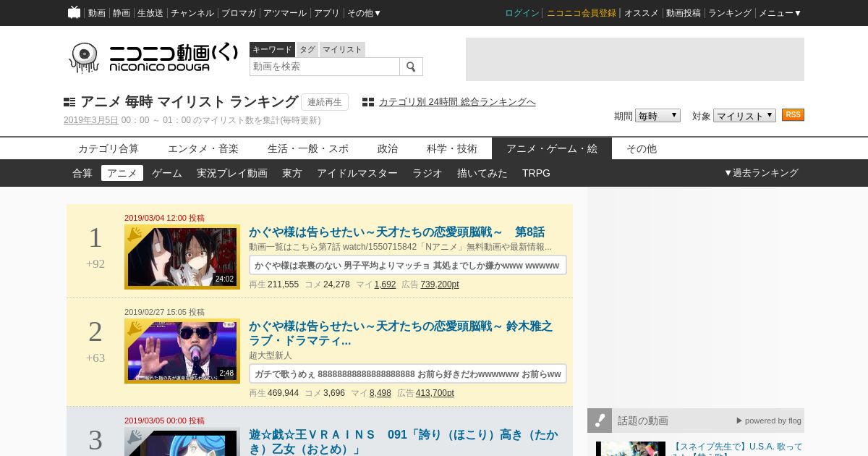Click the ニコニコ会員登録 link
Screen dimensions: 868x456
coord(582,13)
